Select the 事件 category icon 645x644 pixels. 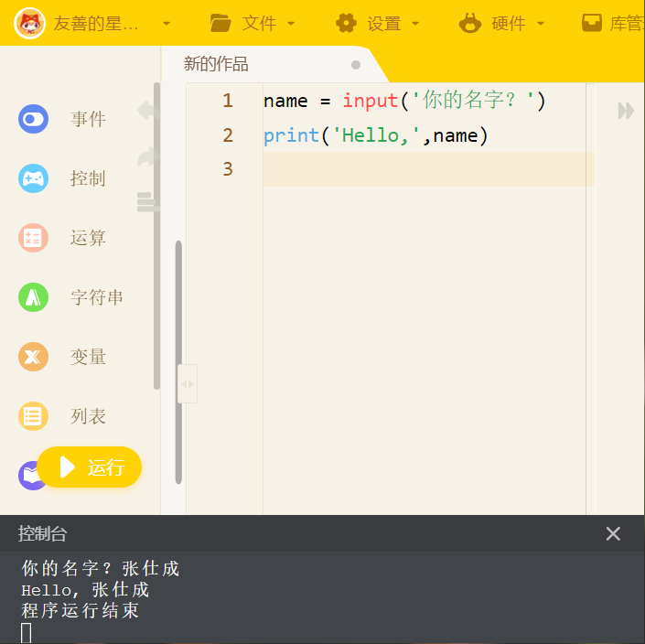pyautogui.click(x=33, y=119)
